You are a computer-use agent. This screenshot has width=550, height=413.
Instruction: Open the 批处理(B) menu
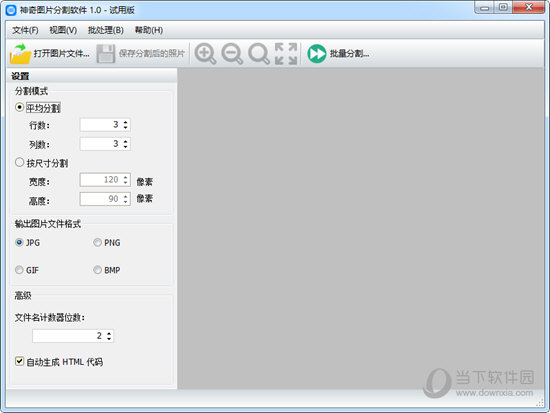point(106,30)
